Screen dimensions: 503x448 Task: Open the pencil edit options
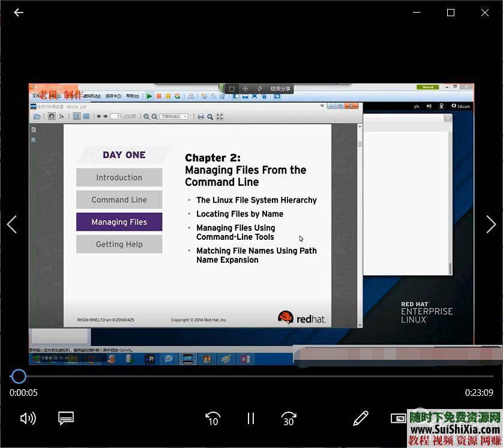(x=360, y=418)
